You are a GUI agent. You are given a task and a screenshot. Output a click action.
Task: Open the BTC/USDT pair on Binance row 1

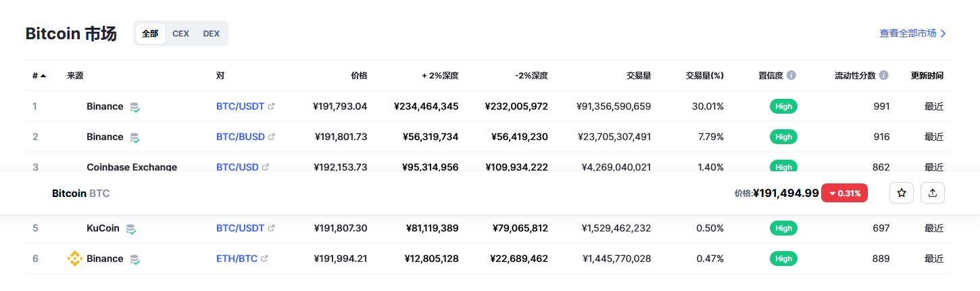tap(240, 106)
